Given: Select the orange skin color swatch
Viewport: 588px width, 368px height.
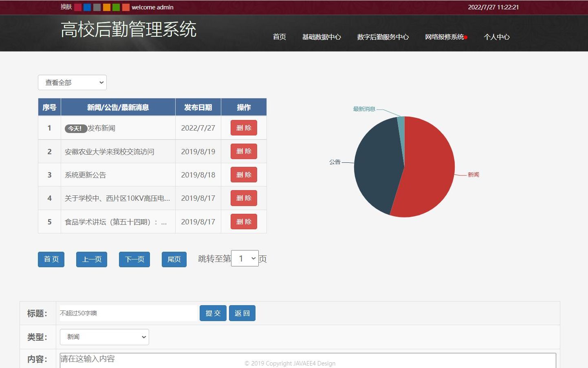Looking at the screenshot, I should click(106, 7).
